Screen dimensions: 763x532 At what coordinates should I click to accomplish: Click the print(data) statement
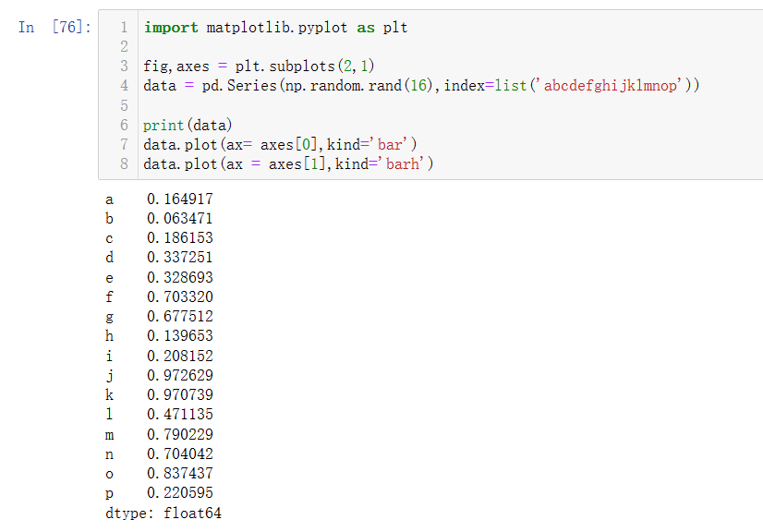coord(188,126)
